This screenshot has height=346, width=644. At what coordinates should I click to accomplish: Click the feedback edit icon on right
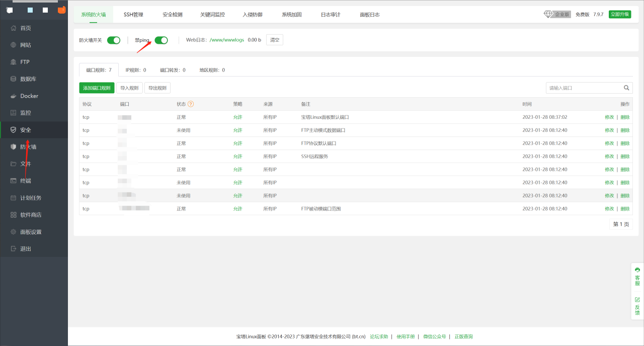point(637,300)
